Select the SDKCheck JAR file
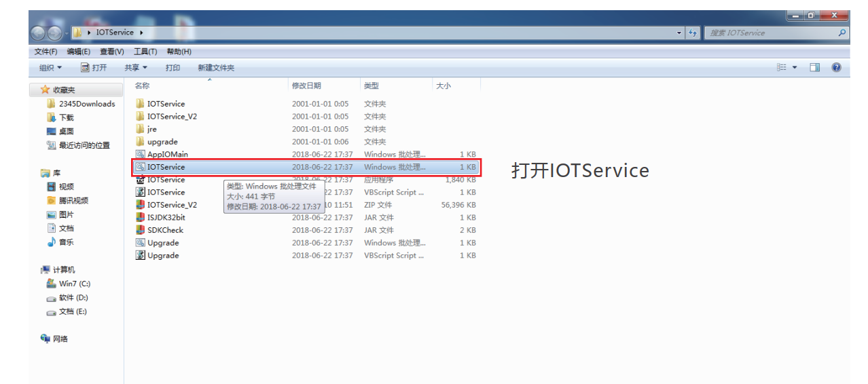This screenshot has height=384, width=868. (x=160, y=230)
